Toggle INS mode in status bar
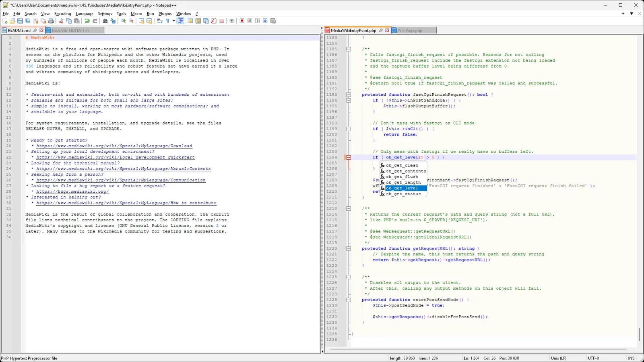 (631, 358)
